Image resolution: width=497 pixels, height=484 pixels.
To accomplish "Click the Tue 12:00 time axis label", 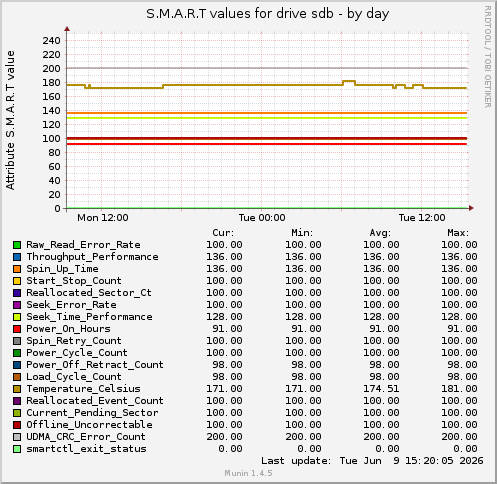I will (x=422, y=218).
